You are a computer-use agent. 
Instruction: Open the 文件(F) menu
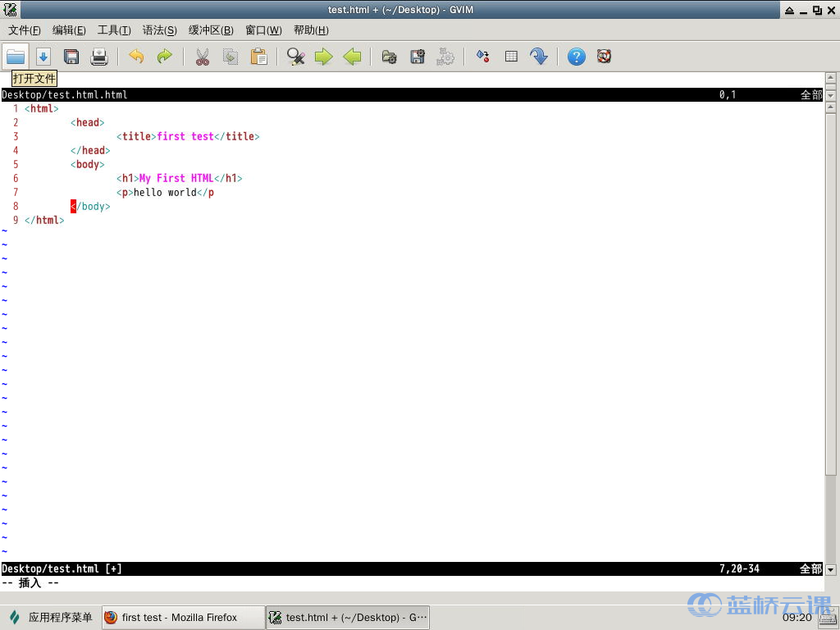(25, 30)
